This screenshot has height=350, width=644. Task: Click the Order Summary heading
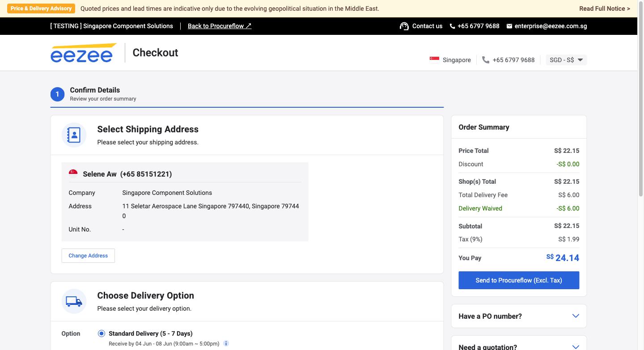484,127
